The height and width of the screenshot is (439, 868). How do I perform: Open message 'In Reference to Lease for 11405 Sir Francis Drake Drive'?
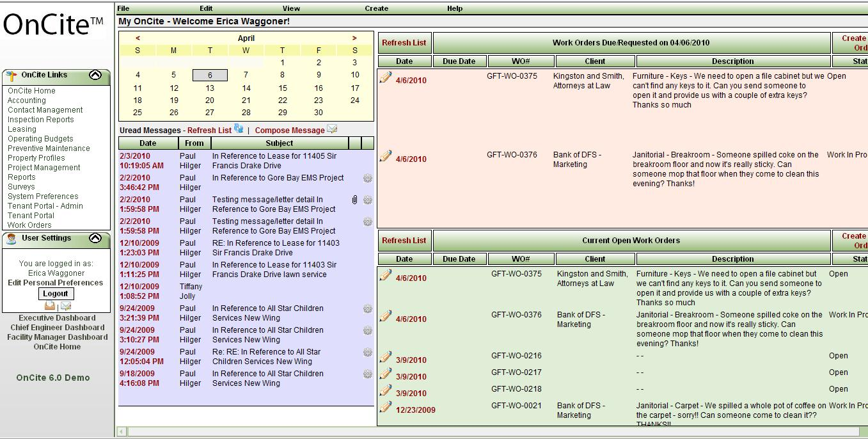tap(274, 161)
